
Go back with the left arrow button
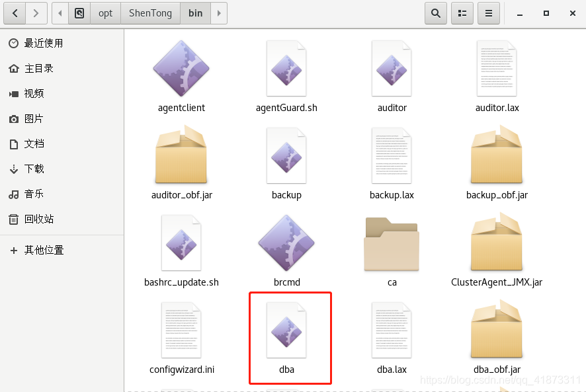coord(15,13)
